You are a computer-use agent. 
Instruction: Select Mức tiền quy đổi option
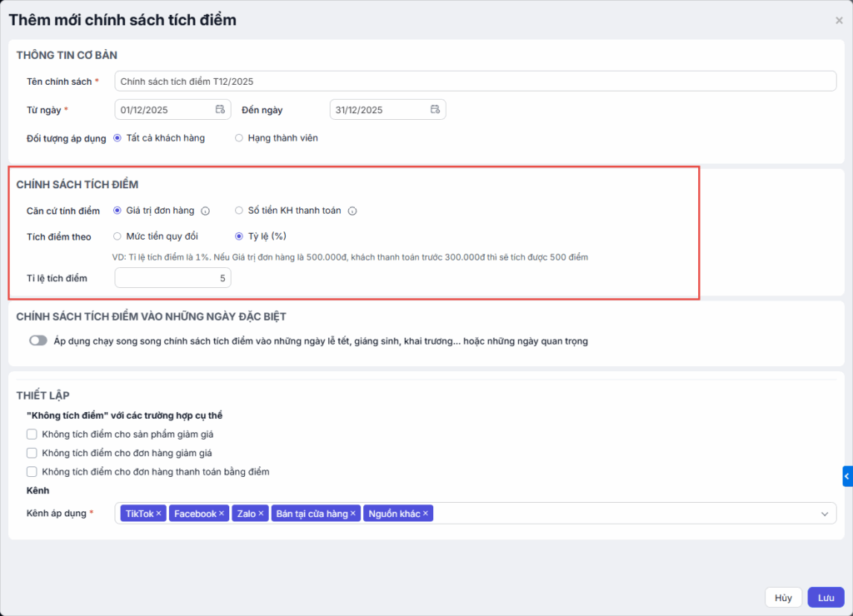pyautogui.click(x=117, y=236)
